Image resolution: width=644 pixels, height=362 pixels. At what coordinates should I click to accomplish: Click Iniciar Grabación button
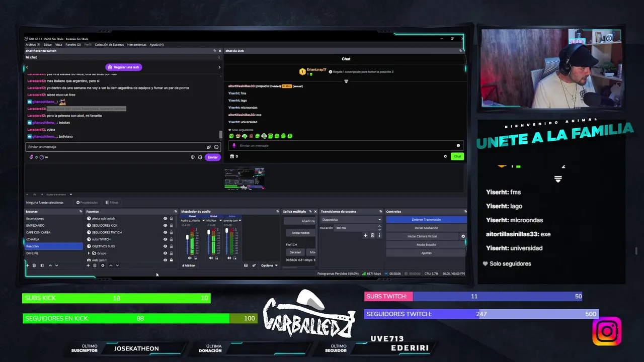point(426,228)
